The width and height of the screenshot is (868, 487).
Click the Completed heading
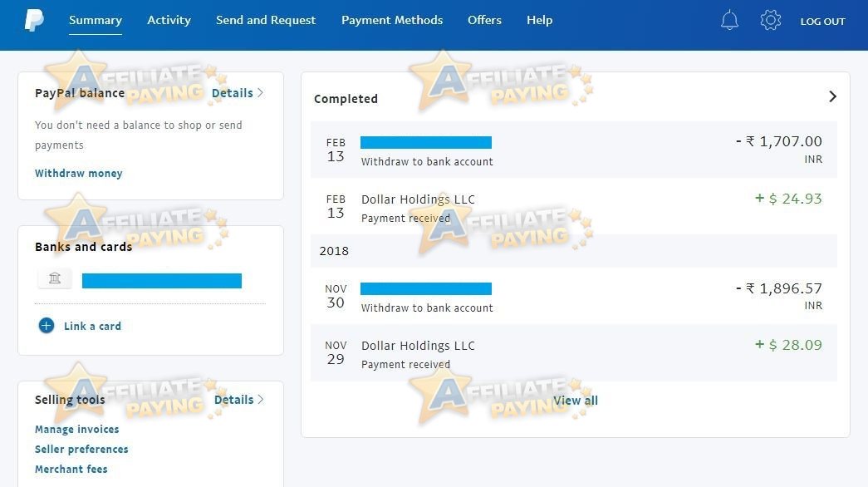(346, 99)
